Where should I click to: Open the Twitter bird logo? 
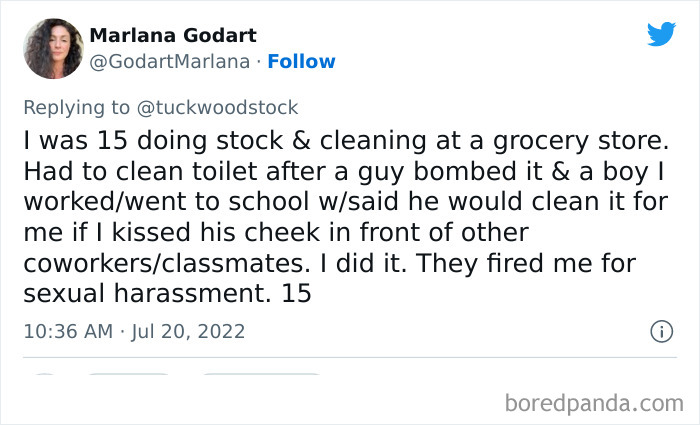[x=661, y=34]
